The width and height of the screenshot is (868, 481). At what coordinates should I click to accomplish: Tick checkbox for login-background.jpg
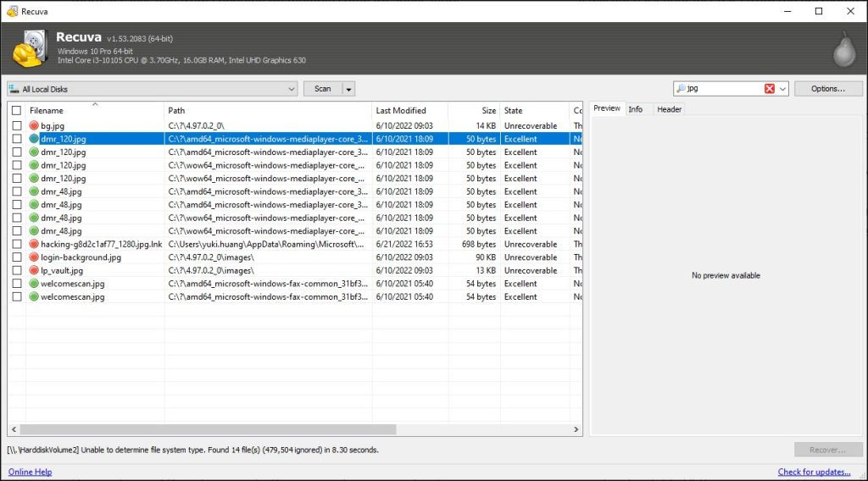click(x=17, y=257)
